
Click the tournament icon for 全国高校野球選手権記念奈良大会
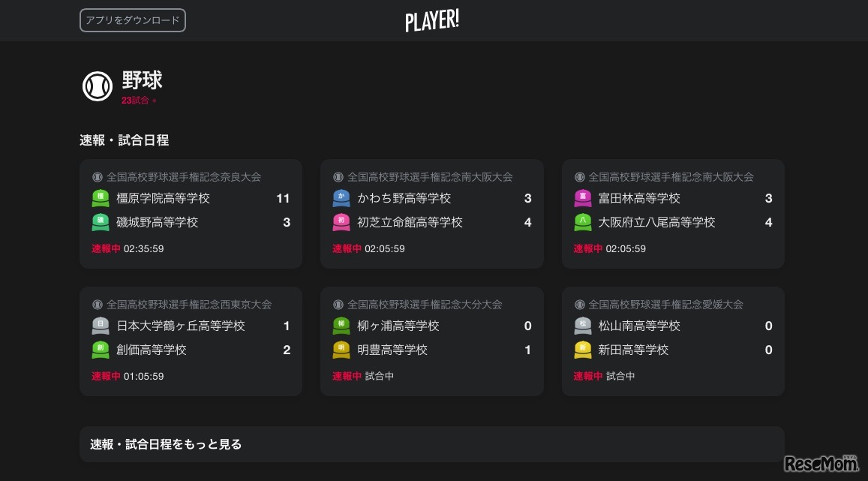pos(96,177)
